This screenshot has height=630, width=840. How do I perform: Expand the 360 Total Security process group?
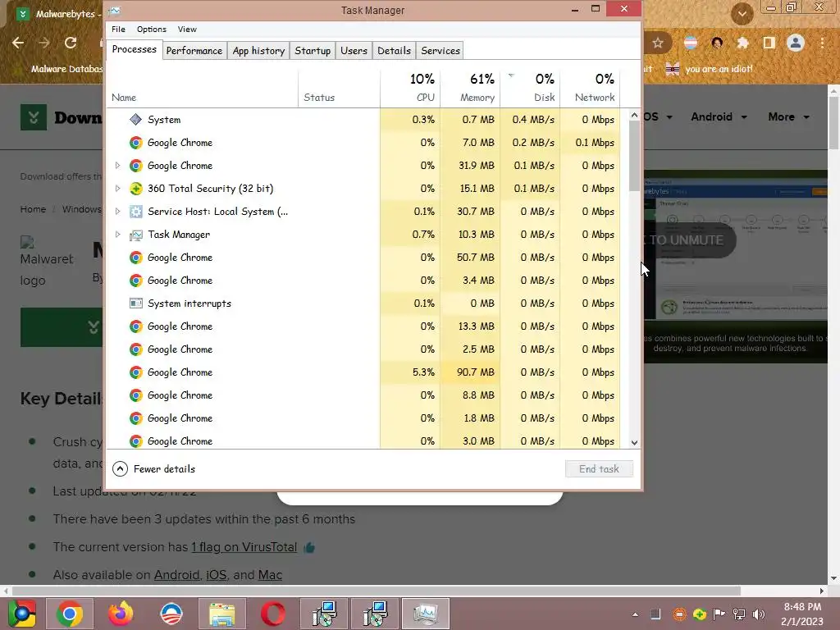(x=118, y=189)
